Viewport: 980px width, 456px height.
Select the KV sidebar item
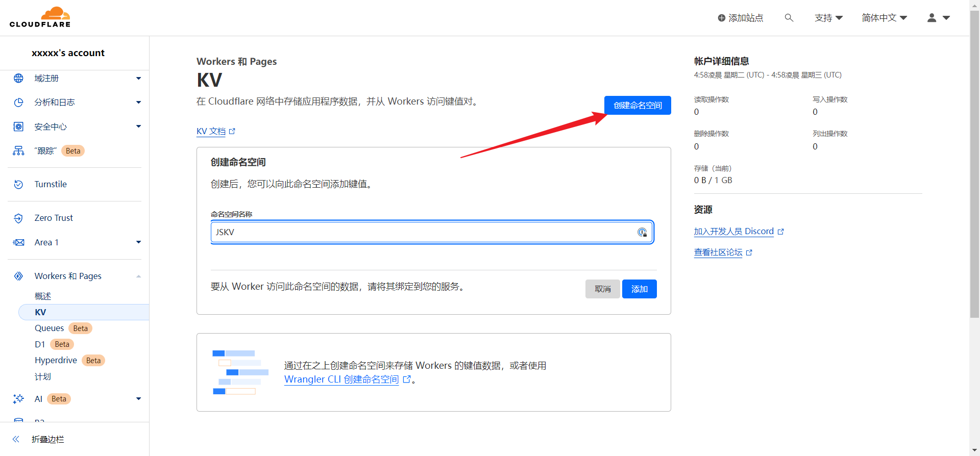coord(84,312)
